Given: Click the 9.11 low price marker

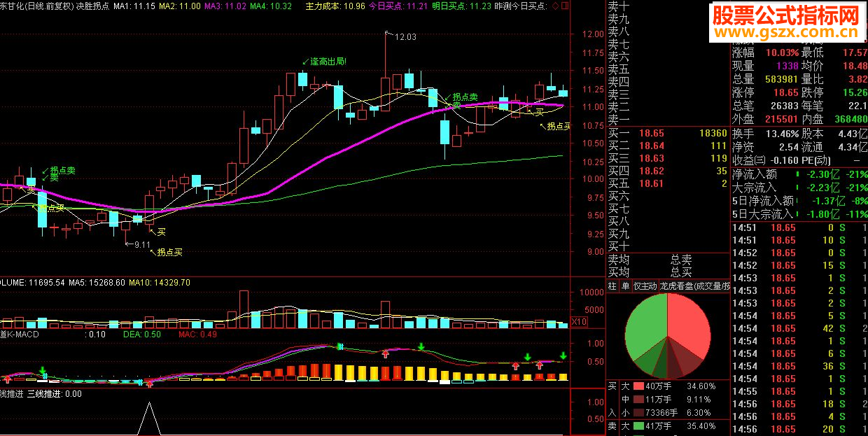Looking at the screenshot, I should pos(143,244).
